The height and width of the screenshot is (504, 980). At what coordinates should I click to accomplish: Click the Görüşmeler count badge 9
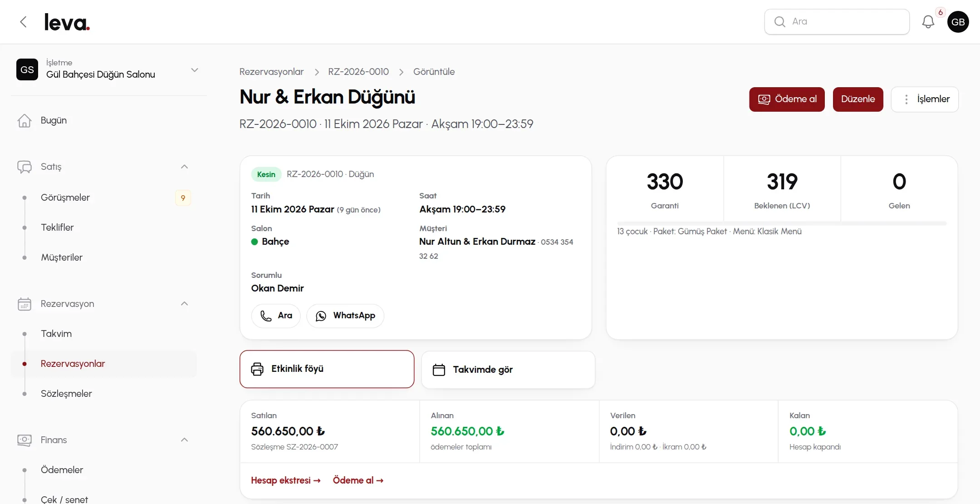pos(183,198)
